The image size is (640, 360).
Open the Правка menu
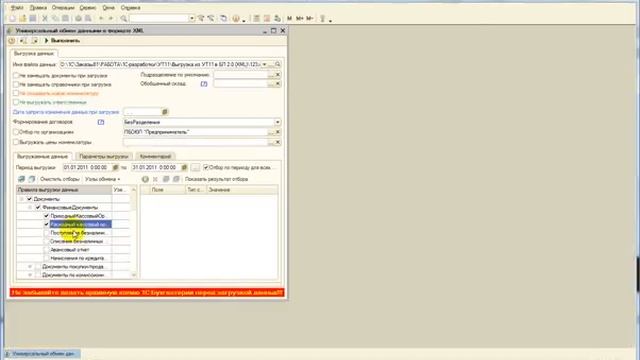[x=38, y=8]
